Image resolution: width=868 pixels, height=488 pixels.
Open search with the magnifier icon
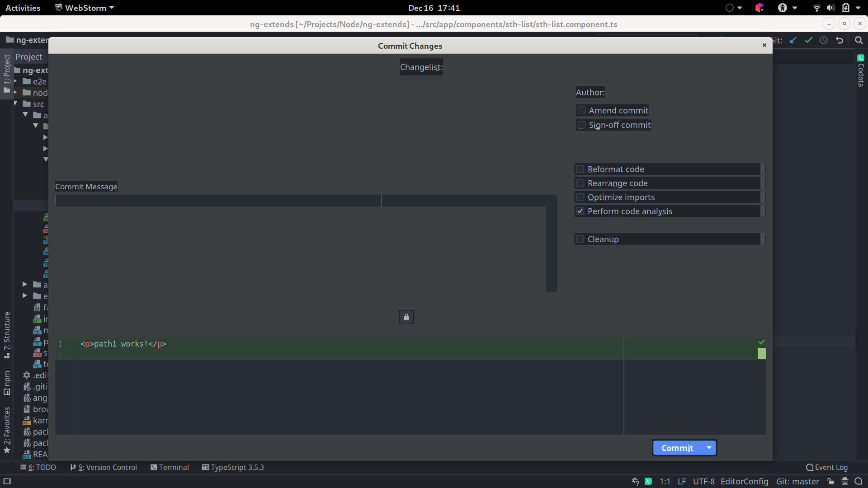[858, 40]
